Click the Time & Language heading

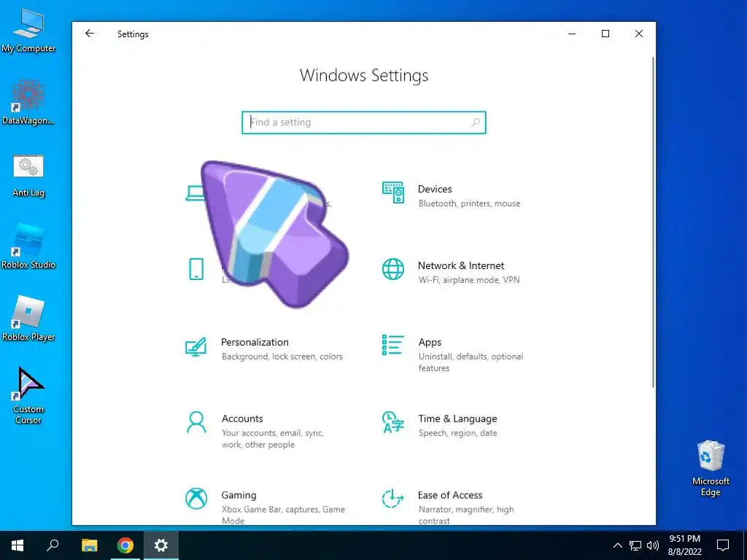pos(457,419)
